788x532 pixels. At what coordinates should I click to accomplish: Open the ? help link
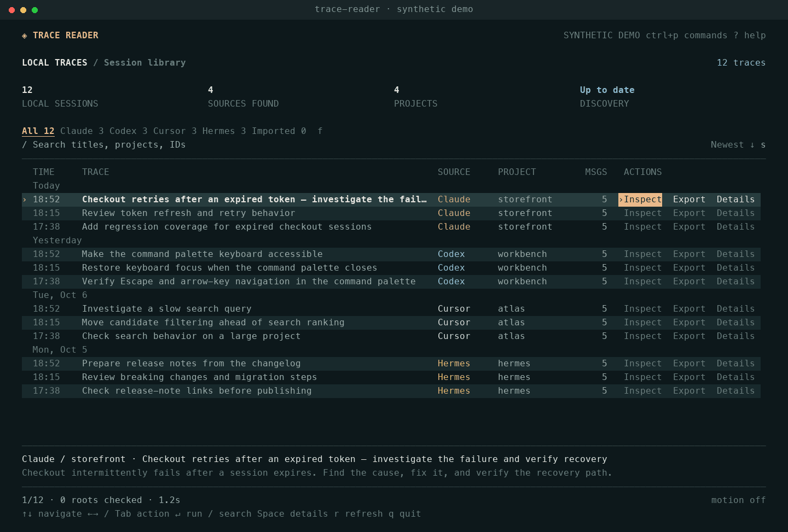click(750, 36)
